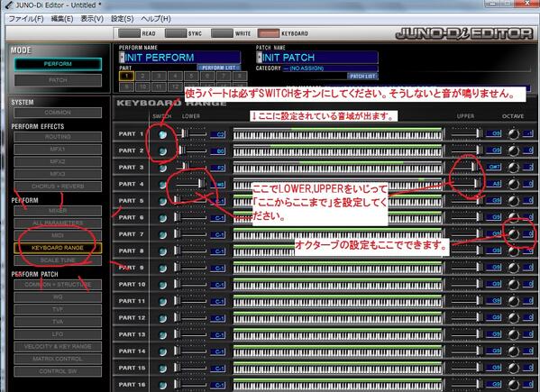The image size is (540, 392).
Task: Open the 表示(V) menu
Action: coord(92,19)
